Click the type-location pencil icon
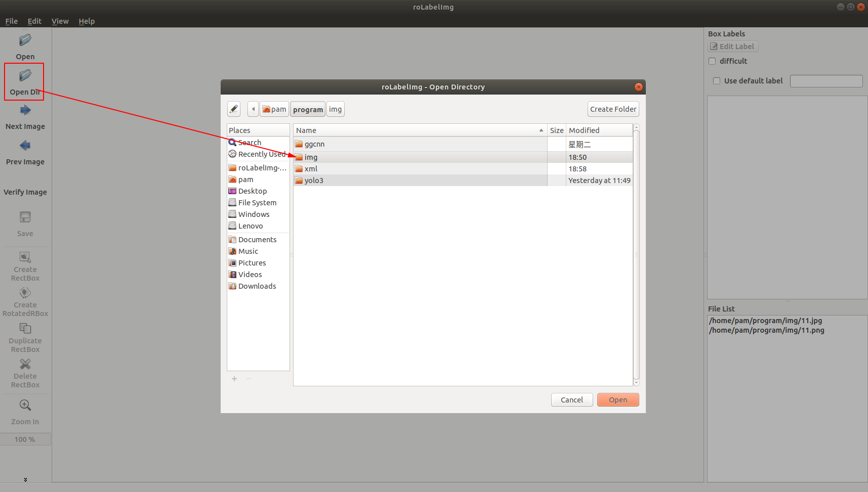The width and height of the screenshot is (868, 492). 234,109
